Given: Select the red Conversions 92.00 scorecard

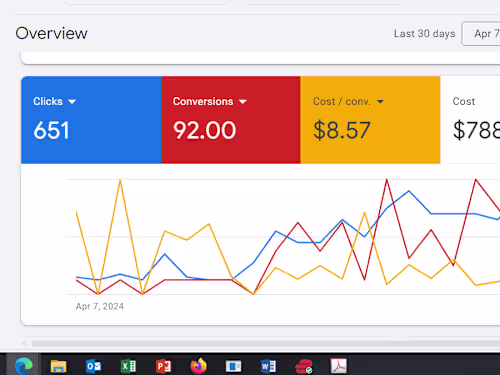Looking at the screenshot, I should [231, 120].
